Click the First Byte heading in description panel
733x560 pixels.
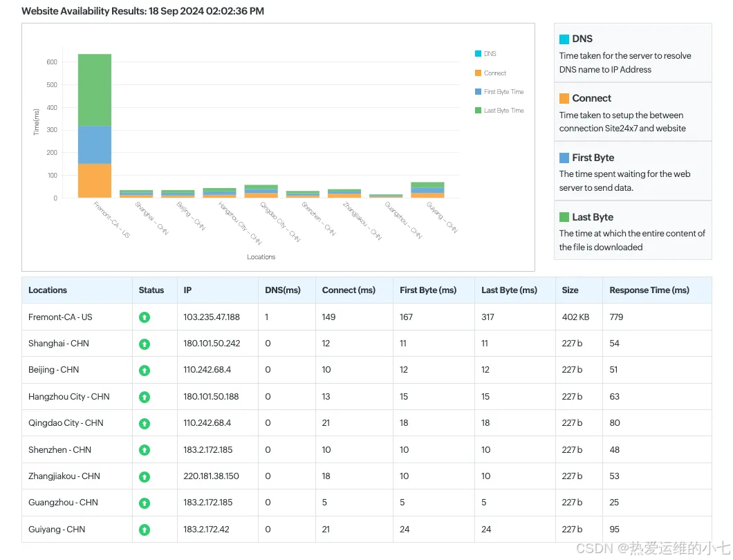[593, 158]
